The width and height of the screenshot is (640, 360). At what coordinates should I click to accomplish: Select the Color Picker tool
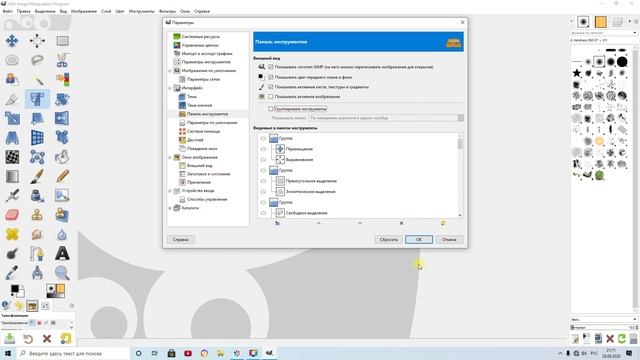click(x=12, y=273)
